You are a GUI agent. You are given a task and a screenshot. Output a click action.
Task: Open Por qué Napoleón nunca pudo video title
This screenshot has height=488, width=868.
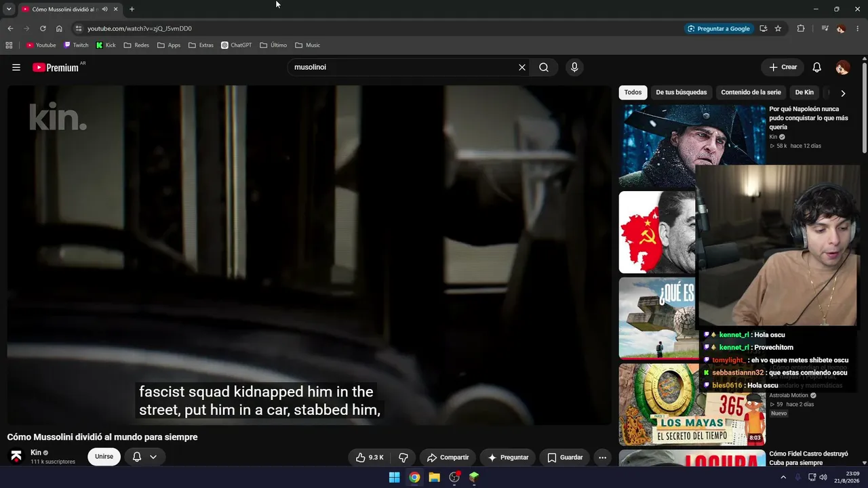click(808, 118)
